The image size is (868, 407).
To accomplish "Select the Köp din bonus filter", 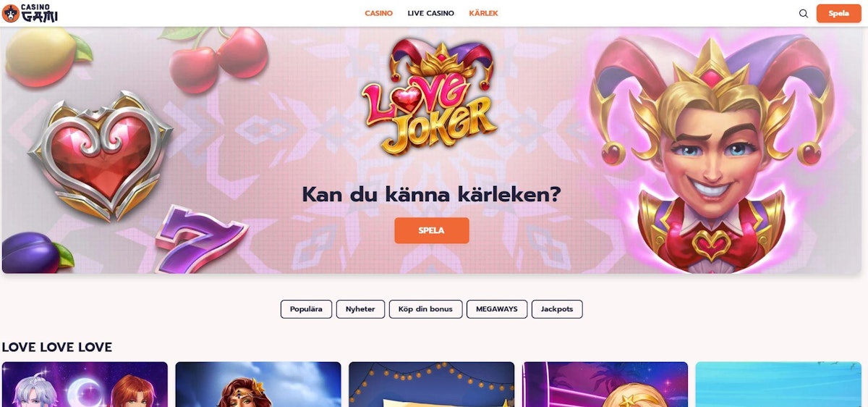I will (x=425, y=309).
